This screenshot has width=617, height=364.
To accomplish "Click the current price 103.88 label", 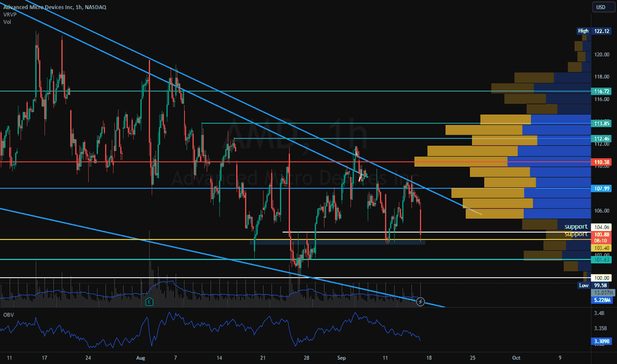I will (602, 234).
